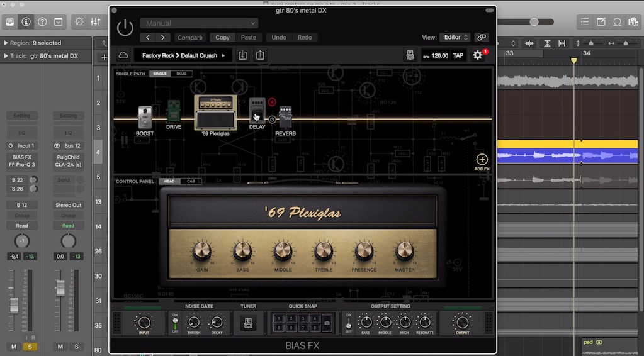644x356 pixels.
Task: Click the amp MASTER knob
Action: (x=404, y=250)
